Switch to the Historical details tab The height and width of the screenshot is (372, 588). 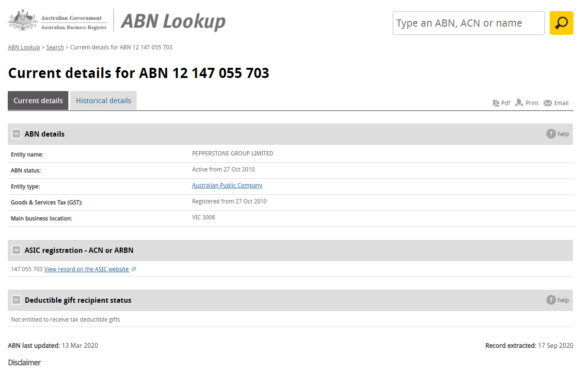104,101
